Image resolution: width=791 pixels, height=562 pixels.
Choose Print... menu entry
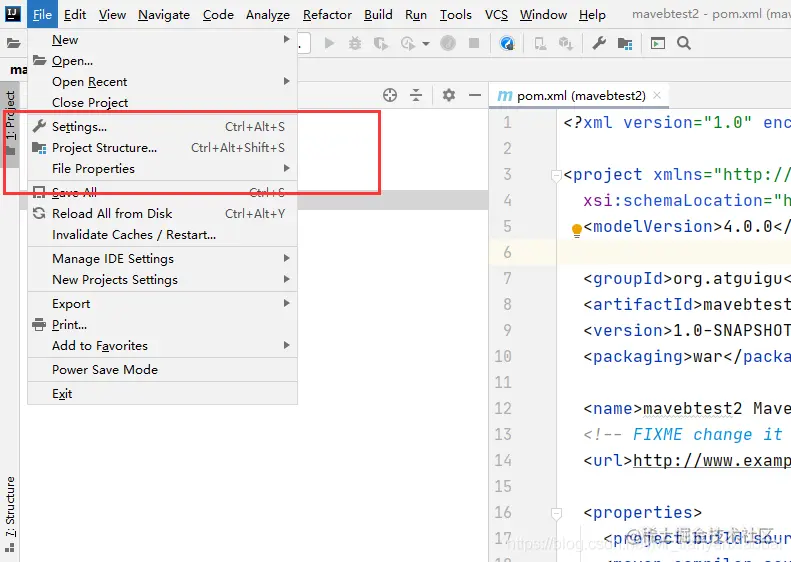162,324
